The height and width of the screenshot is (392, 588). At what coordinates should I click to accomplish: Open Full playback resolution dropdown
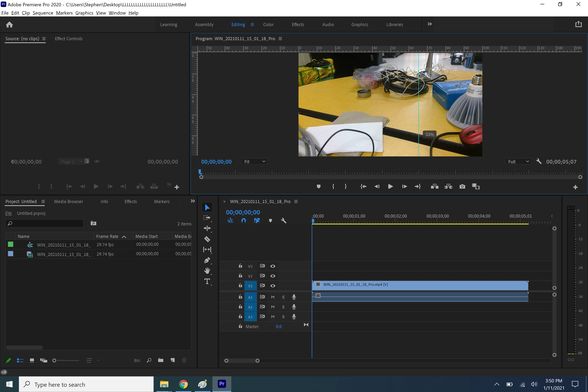pos(518,162)
